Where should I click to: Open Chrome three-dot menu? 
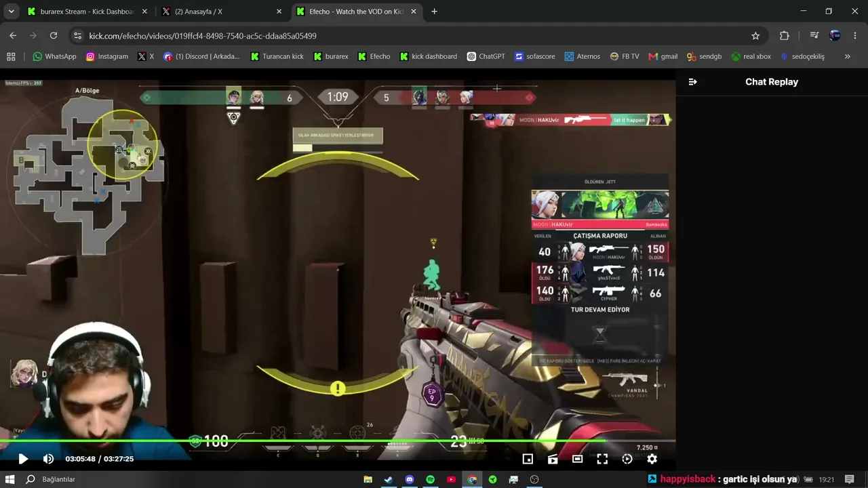(855, 36)
